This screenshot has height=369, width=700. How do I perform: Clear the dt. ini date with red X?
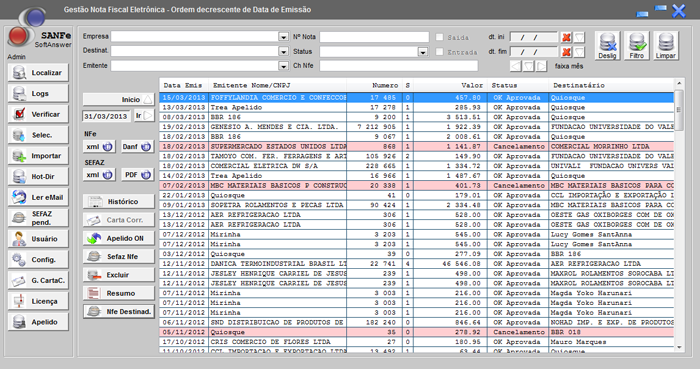point(566,37)
